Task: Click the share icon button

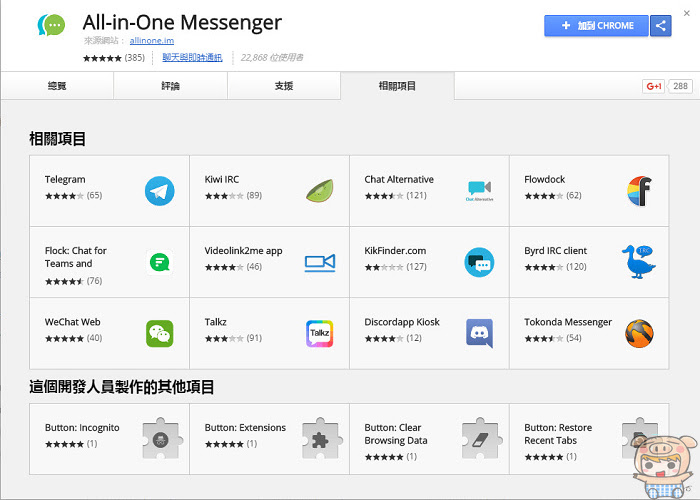Action: click(x=661, y=25)
